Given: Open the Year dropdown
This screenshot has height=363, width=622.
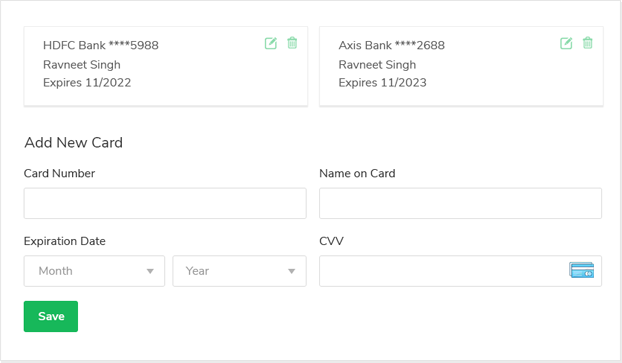Looking at the screenshot, I should click(239, 271).
